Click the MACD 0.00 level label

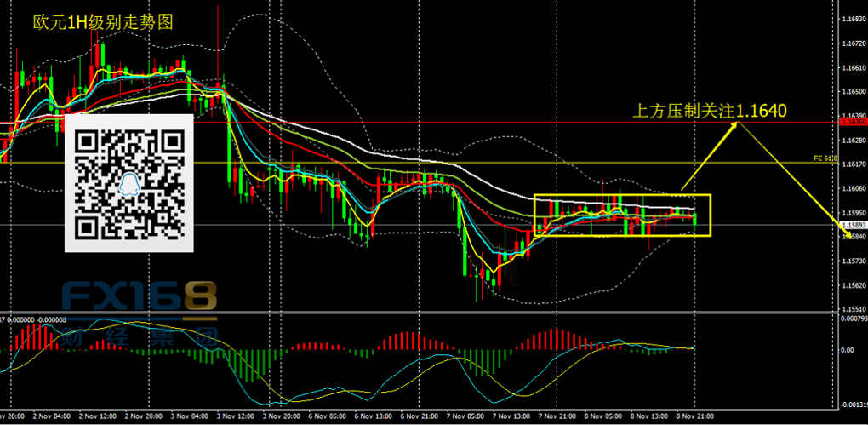click(x=847, y=350)
